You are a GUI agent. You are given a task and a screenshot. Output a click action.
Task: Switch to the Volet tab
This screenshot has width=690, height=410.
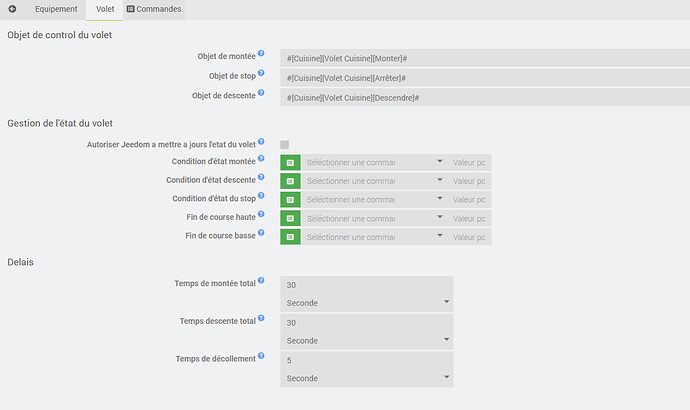point(105,9)
